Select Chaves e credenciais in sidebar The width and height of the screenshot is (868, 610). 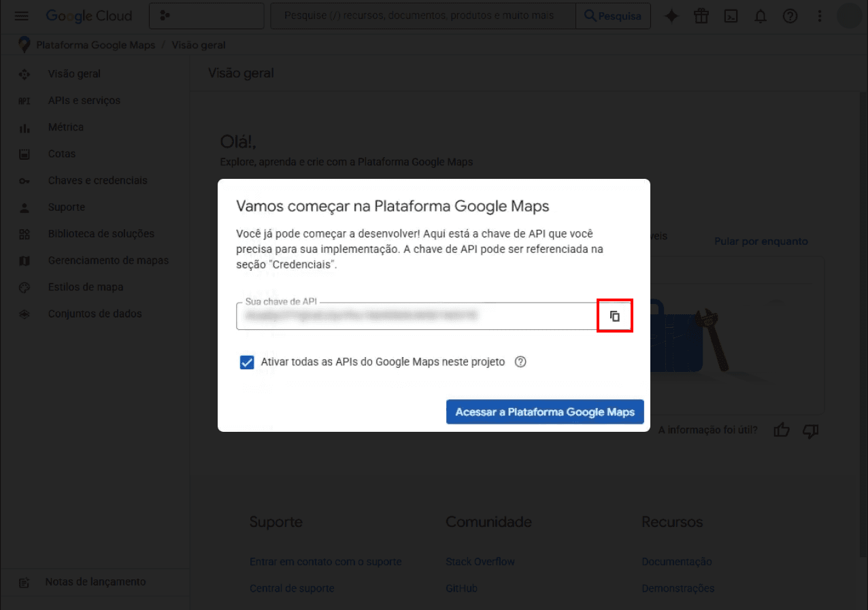(97, 180)
